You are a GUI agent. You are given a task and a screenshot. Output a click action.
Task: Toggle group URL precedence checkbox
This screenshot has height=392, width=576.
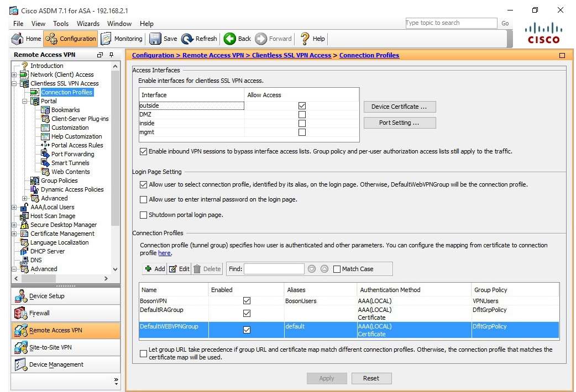(x=143, y=353)
